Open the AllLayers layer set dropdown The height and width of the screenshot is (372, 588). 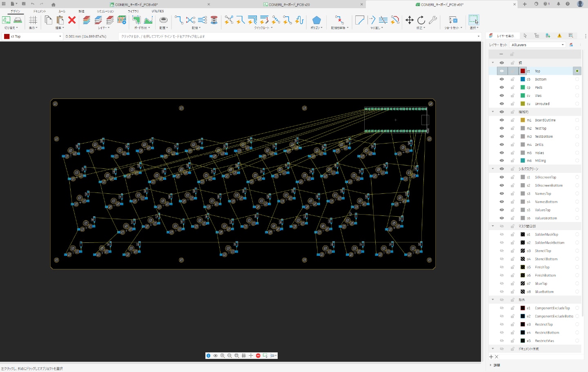click(537, 45)
